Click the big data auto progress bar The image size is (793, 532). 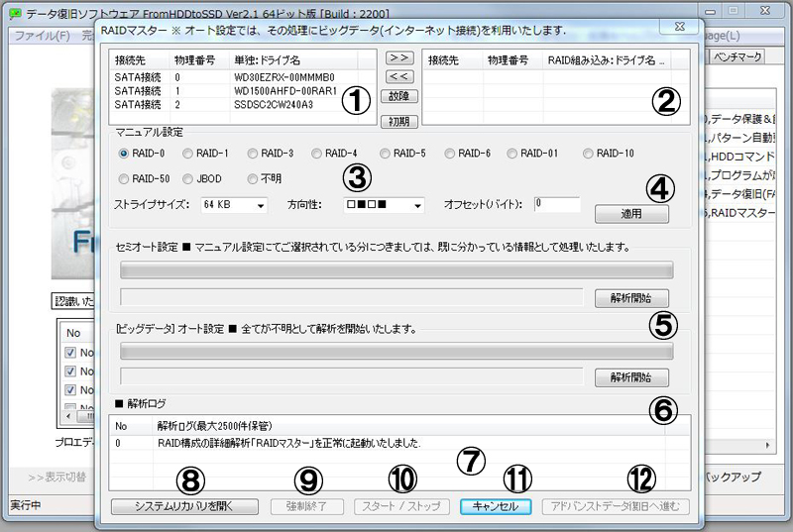tap(396, 351)
